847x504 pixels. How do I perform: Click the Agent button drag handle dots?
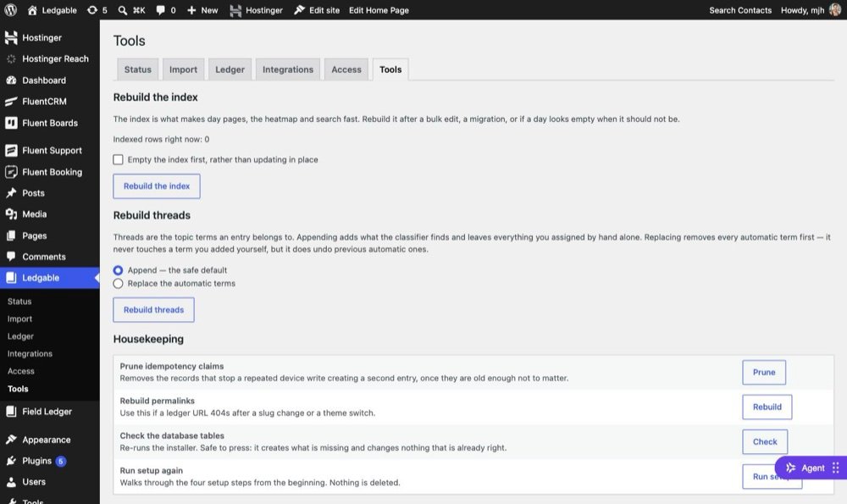click(x=836, y=468)
